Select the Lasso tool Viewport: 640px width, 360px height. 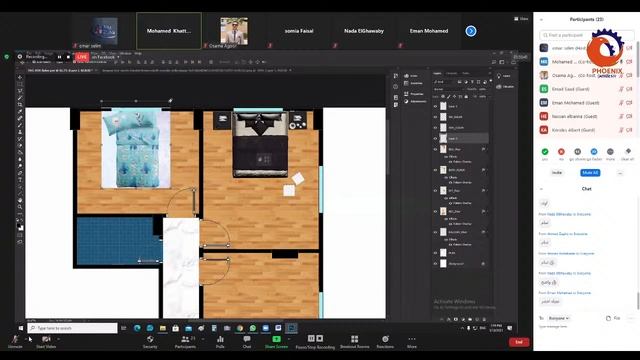coord(20,91)
